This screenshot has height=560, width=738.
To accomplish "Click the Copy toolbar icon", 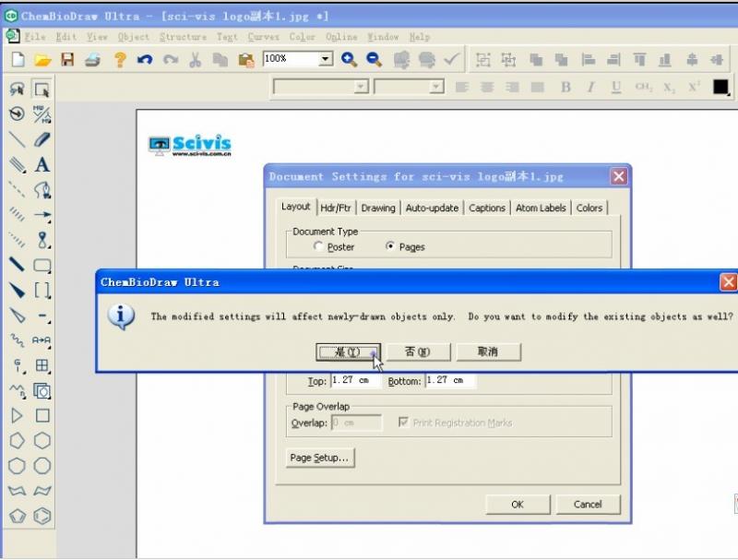I will point(220,60).
